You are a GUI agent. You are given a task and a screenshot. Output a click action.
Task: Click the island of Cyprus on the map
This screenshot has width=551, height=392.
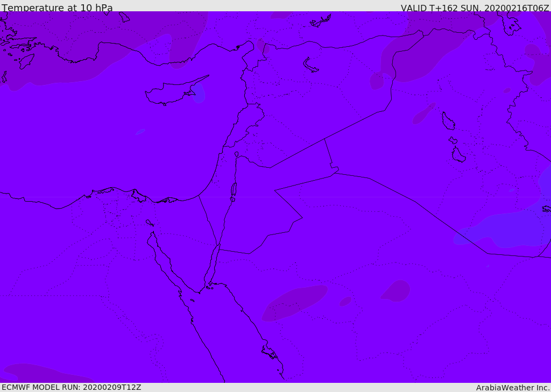point(176,91)
